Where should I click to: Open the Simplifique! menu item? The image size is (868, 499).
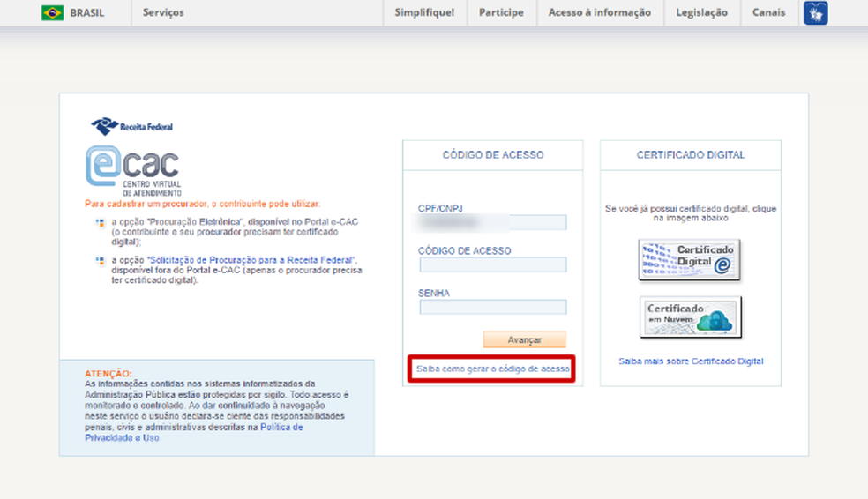click(424, 13)
